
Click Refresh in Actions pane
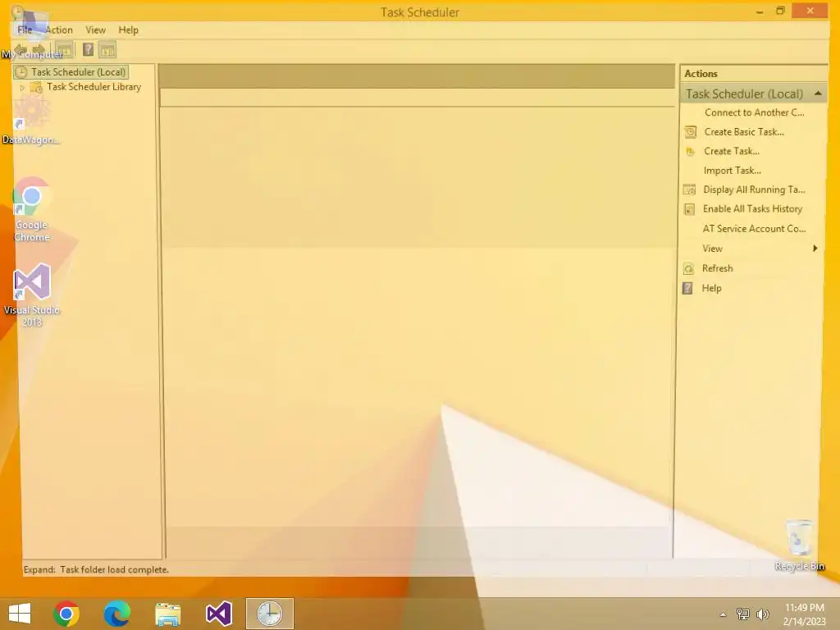click(x=717, y=268)
